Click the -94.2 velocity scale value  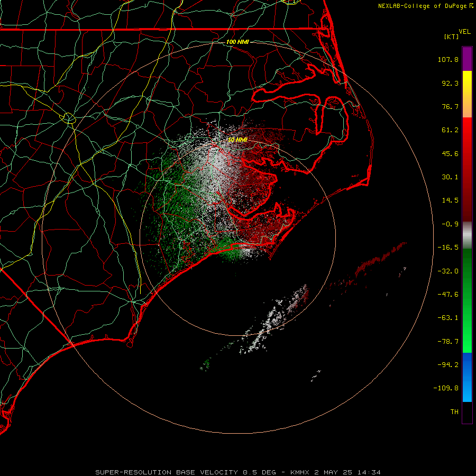(448, 364)
